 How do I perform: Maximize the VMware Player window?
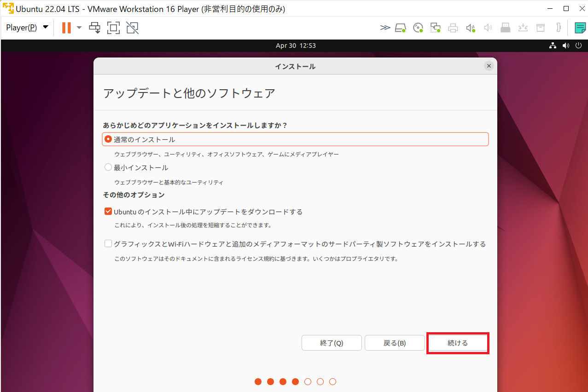[566, 8]
